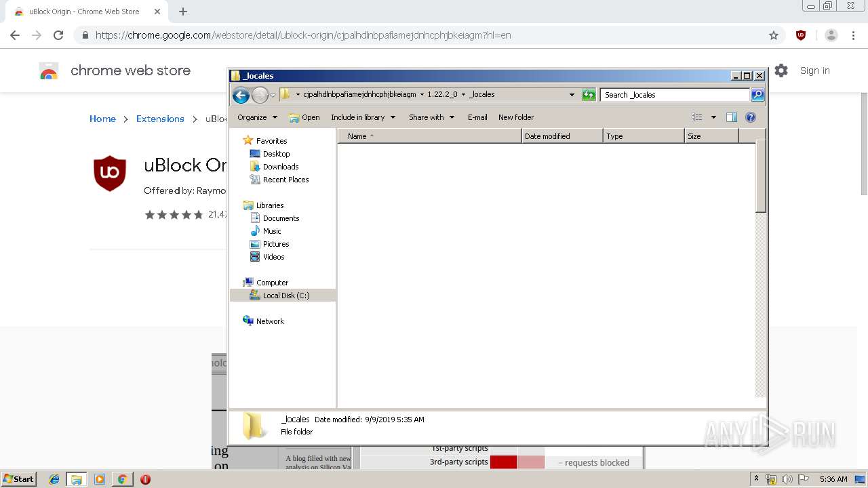Sort by Date modified column
Viewport: 868px width, 488px height.
tap(562, 136)
